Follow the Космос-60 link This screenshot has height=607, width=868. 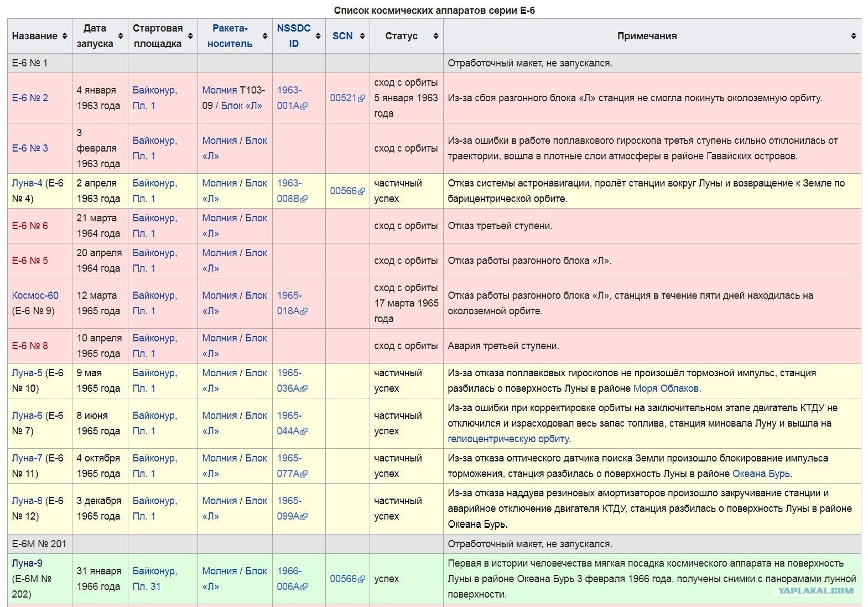click(x=35, y=295)
